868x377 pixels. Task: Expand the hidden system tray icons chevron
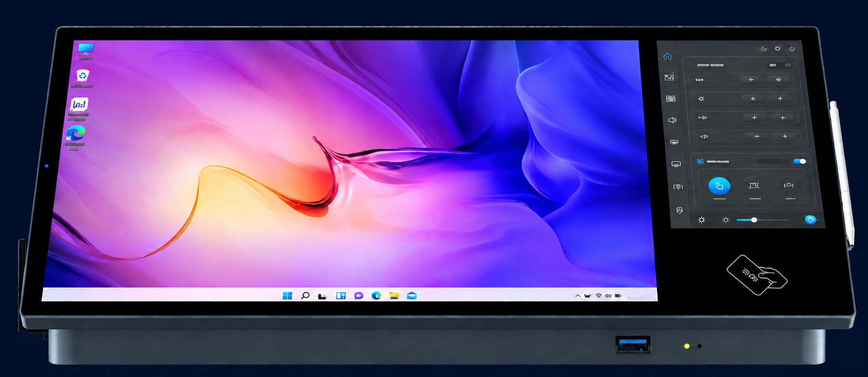pos(578,296)
